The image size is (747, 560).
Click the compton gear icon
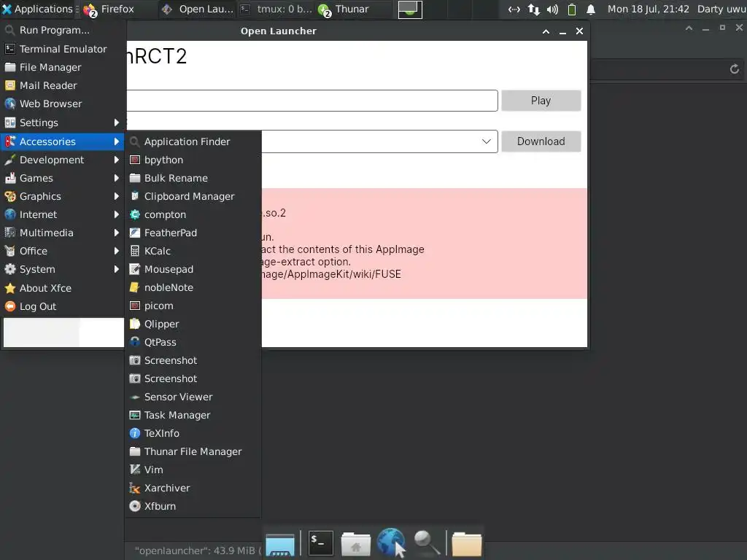[135, 214]
